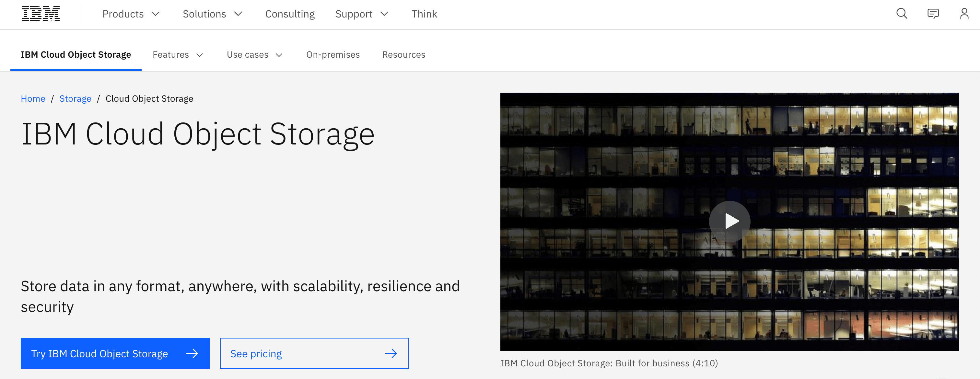Click the 'Store data in any format' tagline
This screenshot has height=379, width=980.
pos(240,296)
